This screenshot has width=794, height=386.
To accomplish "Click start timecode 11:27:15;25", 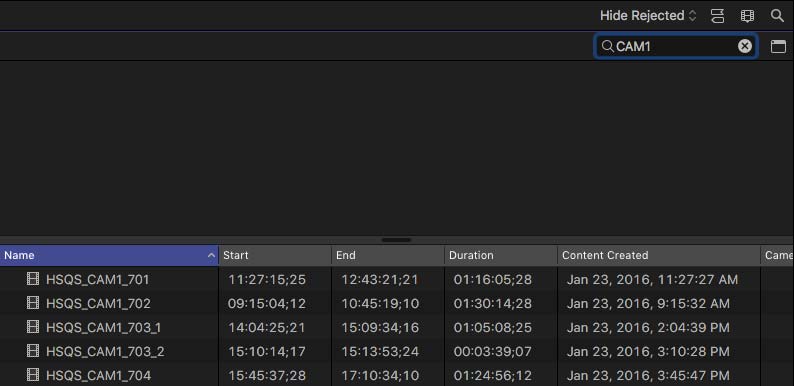I will pos(267,280).
